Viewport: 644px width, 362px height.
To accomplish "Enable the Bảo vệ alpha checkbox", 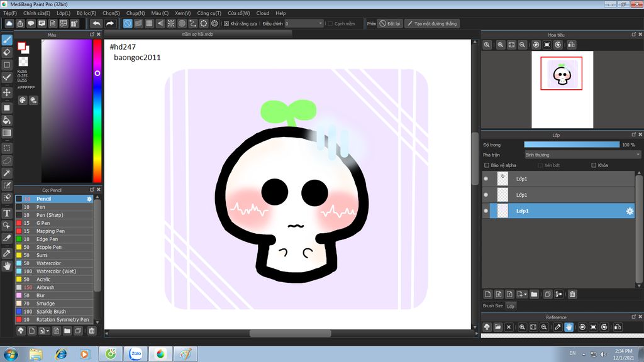I will [x=487, y=165].
